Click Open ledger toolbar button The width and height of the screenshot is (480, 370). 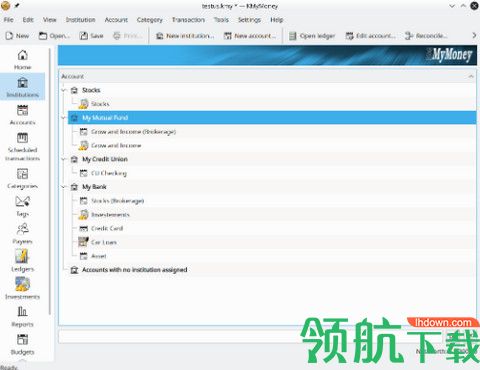(x=312, y=36)
